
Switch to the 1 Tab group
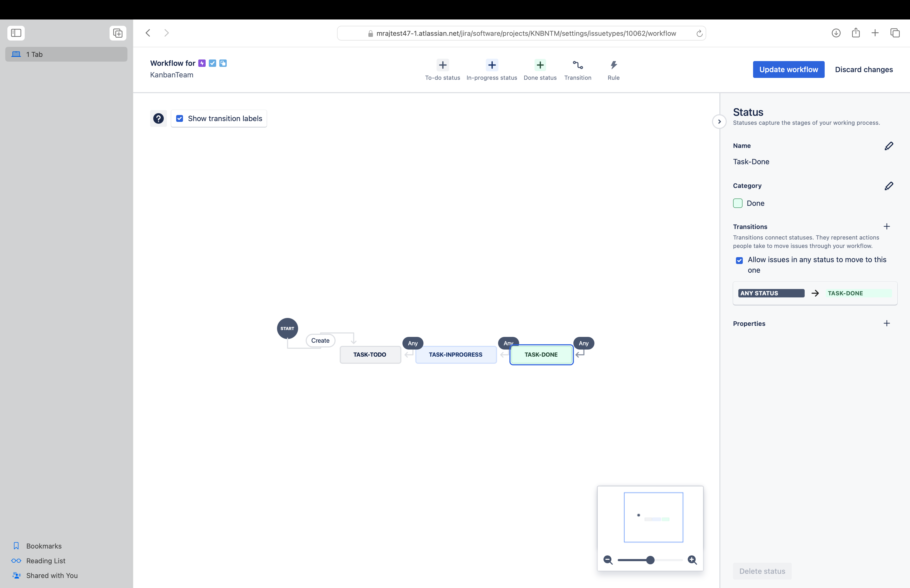point(66,54)
